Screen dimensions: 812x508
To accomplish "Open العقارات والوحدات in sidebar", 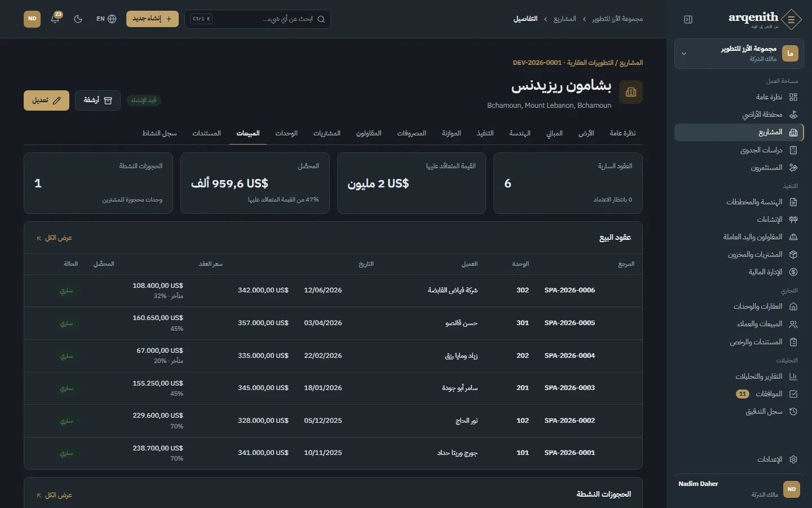I will 739,306.
